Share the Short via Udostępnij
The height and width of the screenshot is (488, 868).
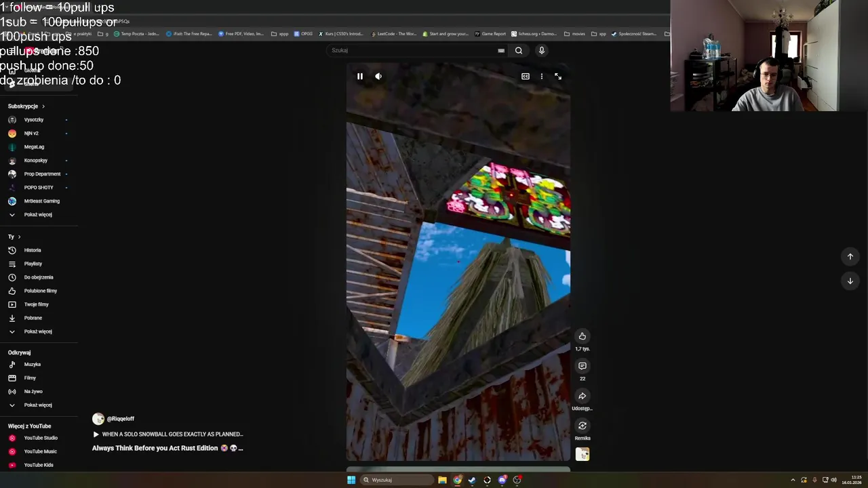pos(583,396)
